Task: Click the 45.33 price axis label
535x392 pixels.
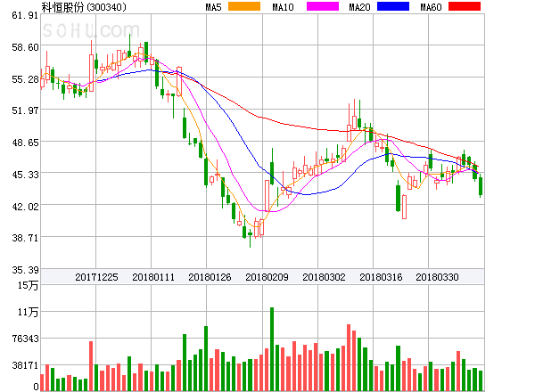Action: 25,175
